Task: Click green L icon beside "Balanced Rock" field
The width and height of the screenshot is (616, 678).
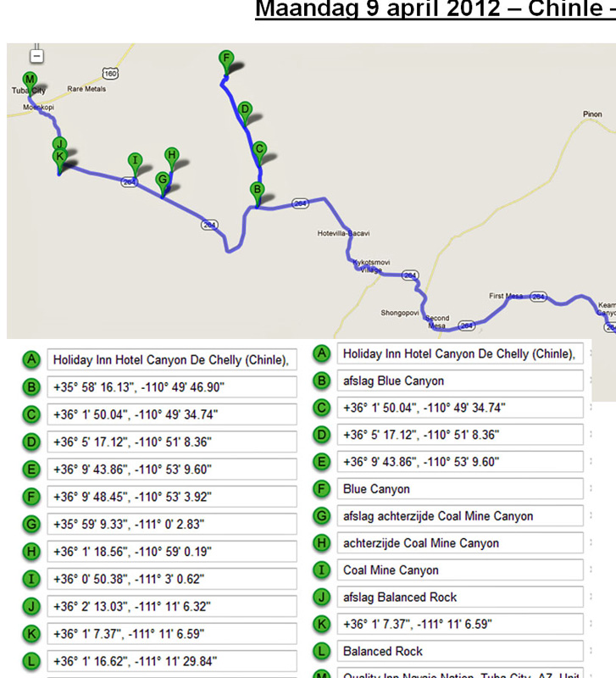Action: [x=321, y=652]
